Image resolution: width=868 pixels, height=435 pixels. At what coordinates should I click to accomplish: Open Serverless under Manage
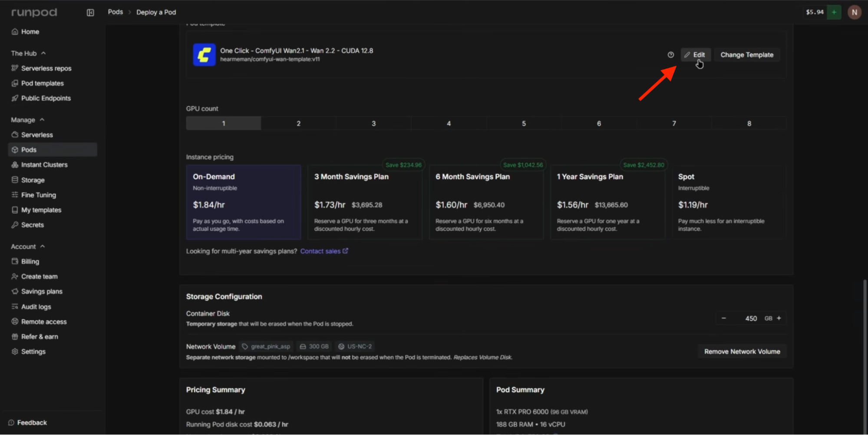point(32,135)
